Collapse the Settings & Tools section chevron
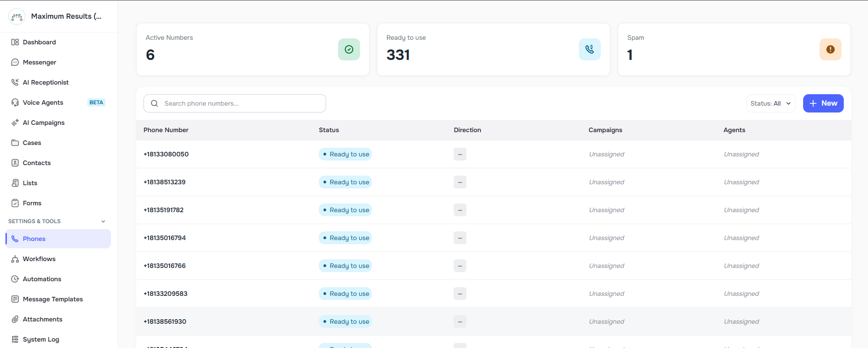The width and height of the screenshot is (868, 348). 103,221
